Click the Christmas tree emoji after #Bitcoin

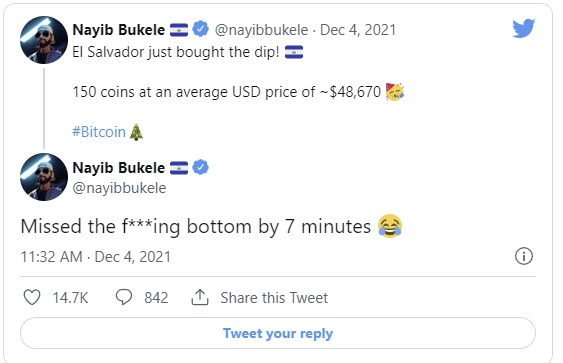(136, 132)
